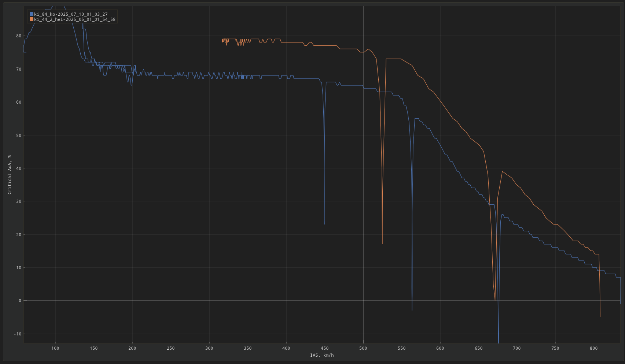Click the 20 tick label on y-axis
Screen dimensions: 625x364
click(19, 235)
